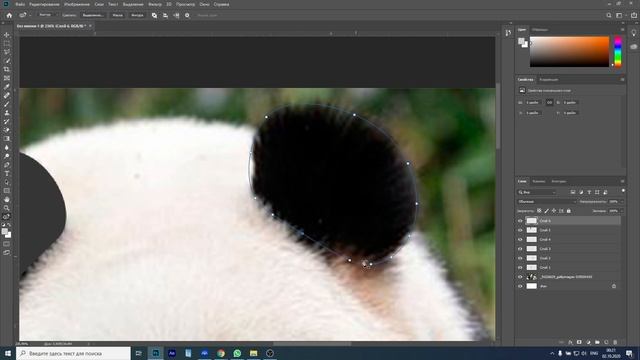
Task: Toggle layer filtering switch in Layers panel
Action: 623,191
